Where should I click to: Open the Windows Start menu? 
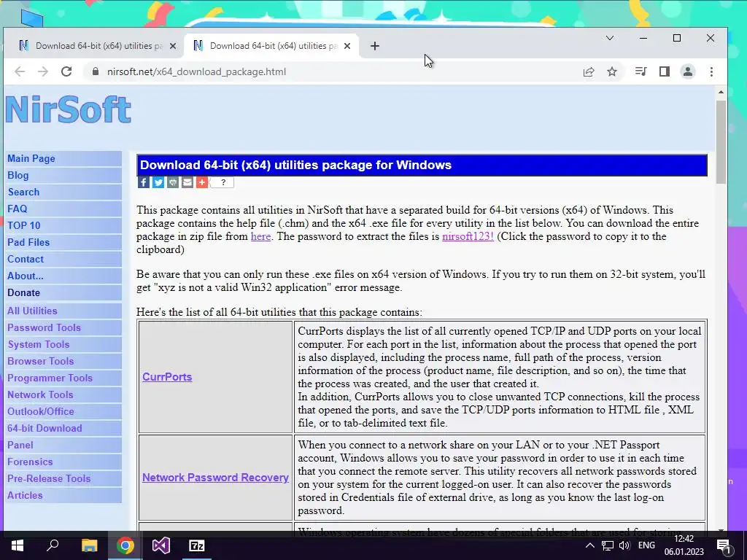tap(18, 545)
